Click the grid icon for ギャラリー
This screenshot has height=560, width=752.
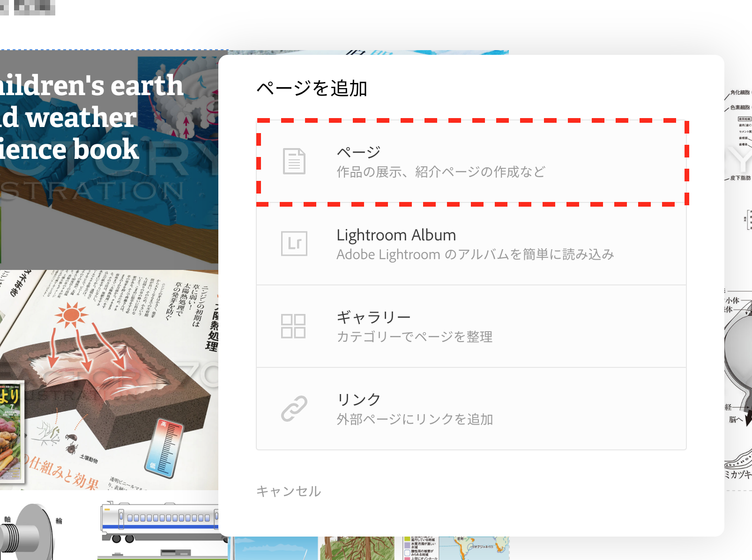294,325
